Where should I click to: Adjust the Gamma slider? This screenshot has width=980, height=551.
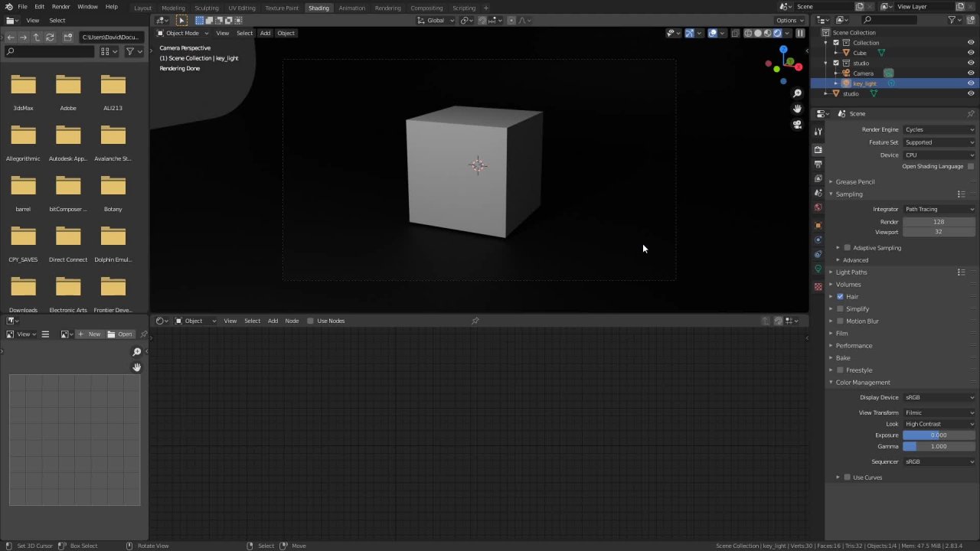(939, 446)
